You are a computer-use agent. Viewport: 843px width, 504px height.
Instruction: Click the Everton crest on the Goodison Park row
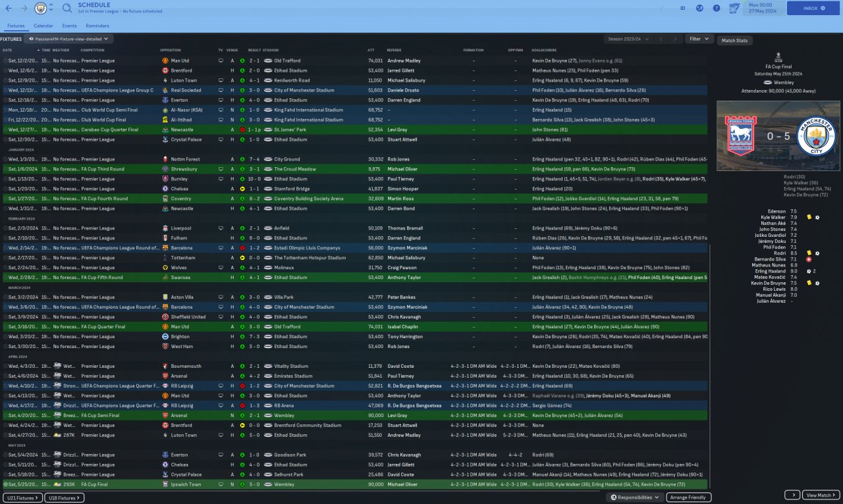click(165, 455)
